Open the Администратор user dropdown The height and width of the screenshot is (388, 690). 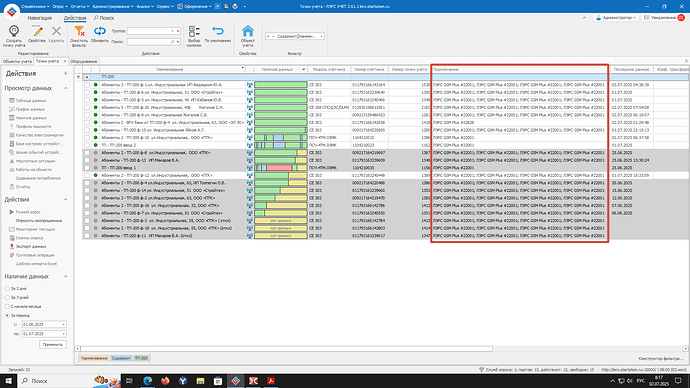point(616,18)
